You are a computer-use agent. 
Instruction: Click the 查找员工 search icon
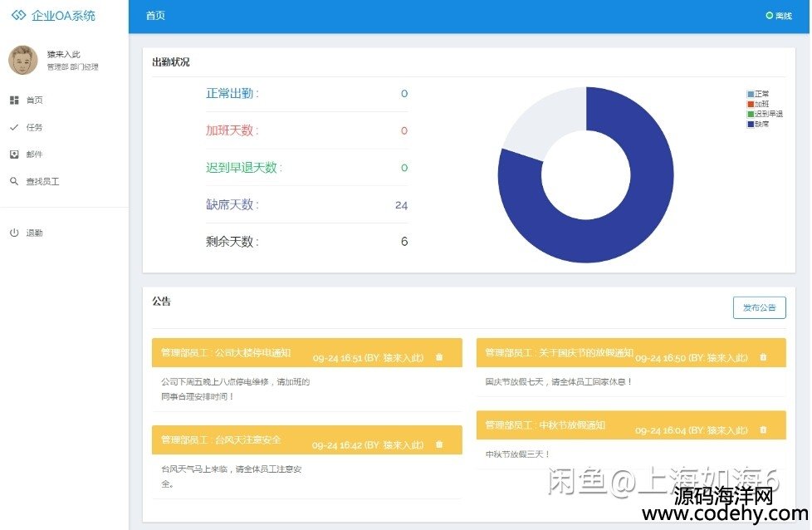click(x=14, y=181)
